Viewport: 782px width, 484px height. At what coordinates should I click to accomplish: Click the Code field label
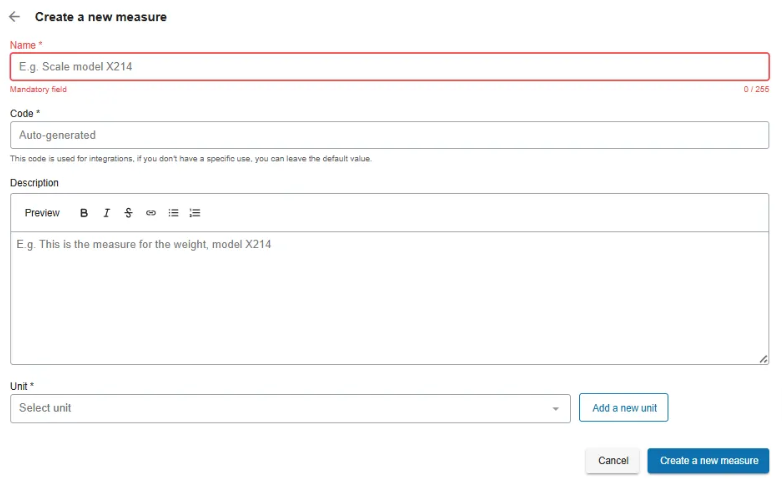click(24, 113)
